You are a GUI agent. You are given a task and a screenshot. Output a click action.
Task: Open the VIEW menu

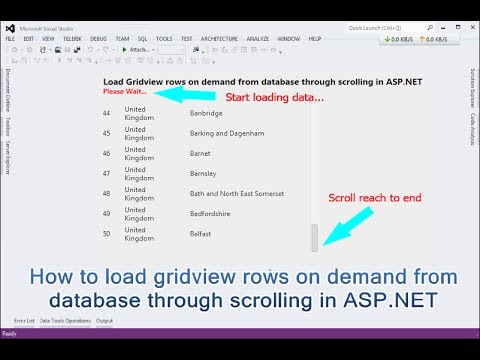[48, 39]
